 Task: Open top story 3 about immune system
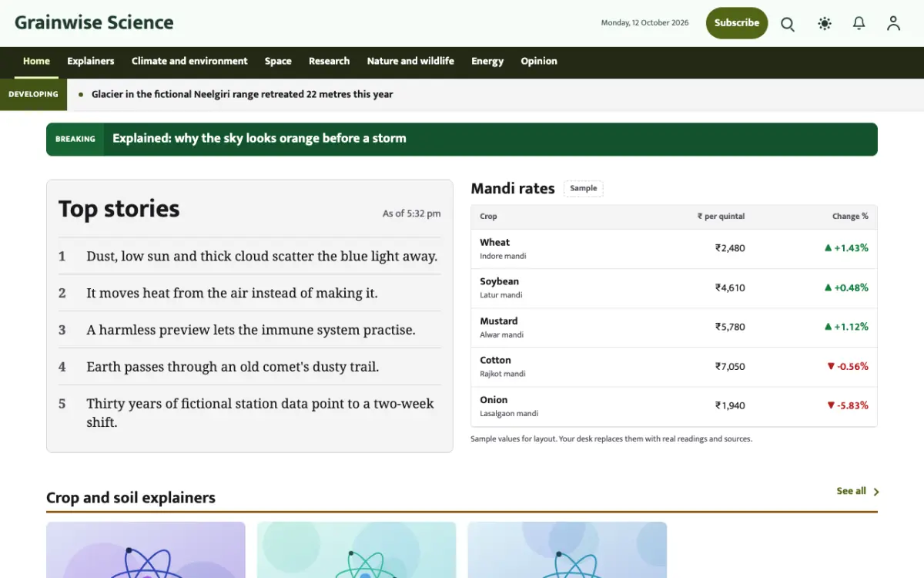click(251, 330)
